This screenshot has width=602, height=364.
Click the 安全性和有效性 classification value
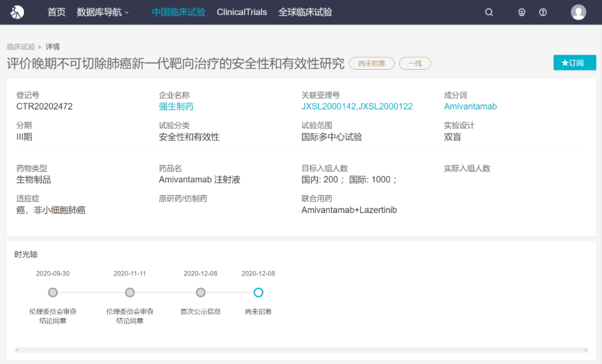189,137
